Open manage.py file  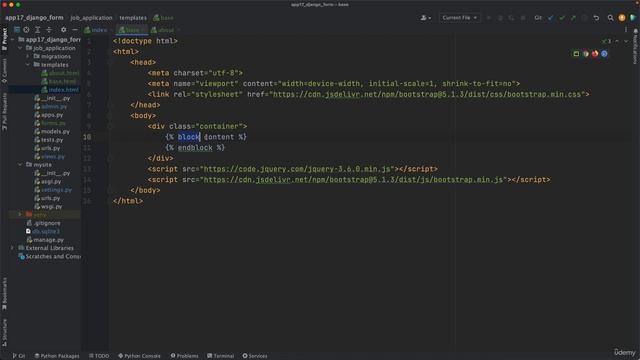[45, 240]
